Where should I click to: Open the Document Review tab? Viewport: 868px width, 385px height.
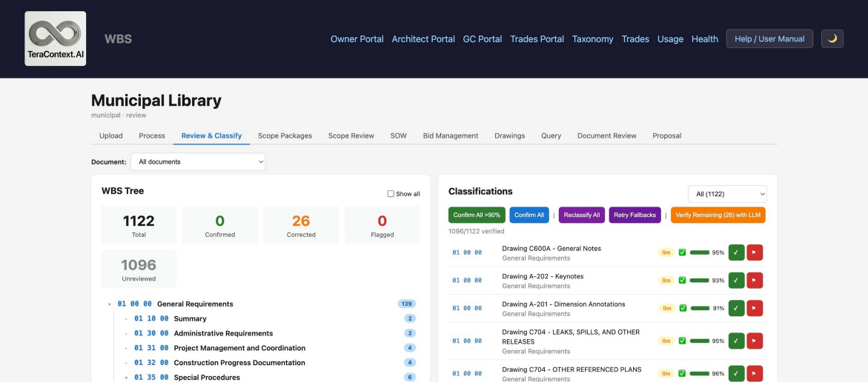607,135
